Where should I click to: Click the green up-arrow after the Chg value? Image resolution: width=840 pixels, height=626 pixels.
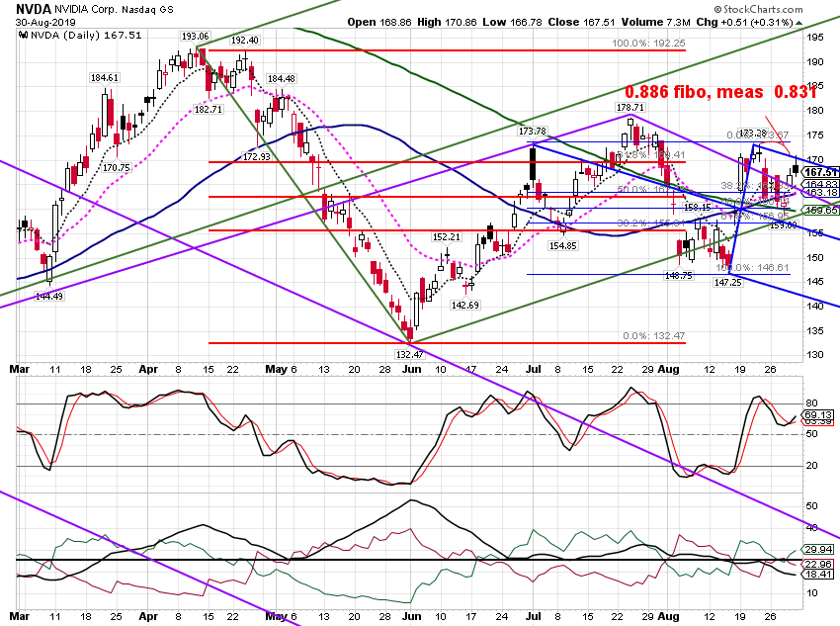(798, 23)
